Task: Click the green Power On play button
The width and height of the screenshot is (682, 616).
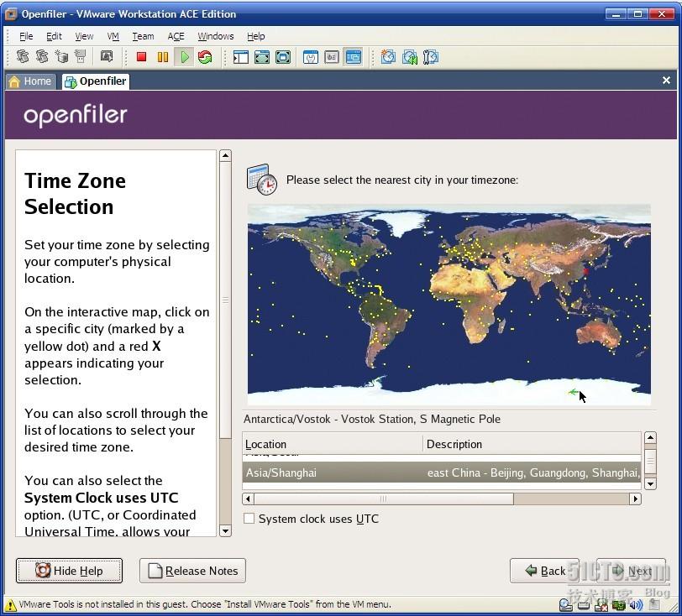Action: point(185,57)
